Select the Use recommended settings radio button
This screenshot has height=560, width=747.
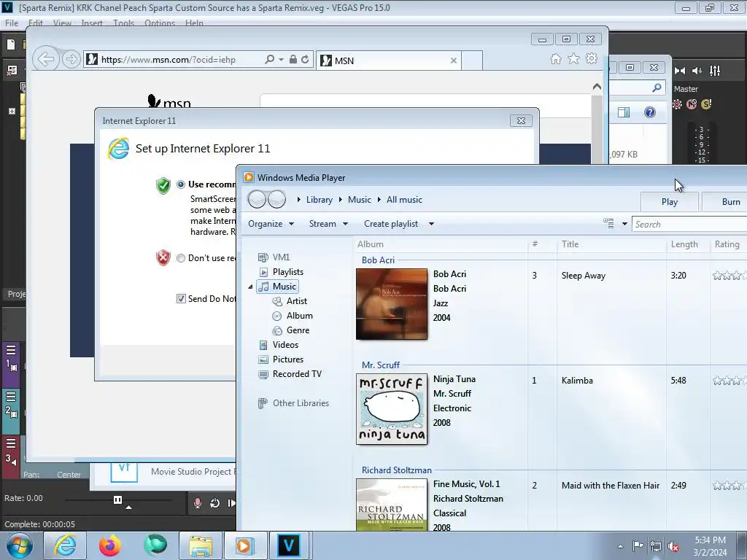point(181,184)
